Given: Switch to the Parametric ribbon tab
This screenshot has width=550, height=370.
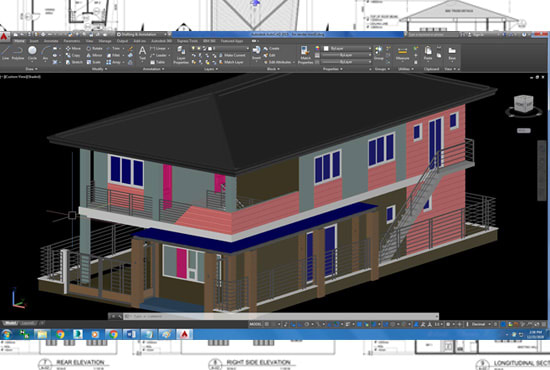Looking at the screenshot, I should pyautogui.click(x=72, y=41).
